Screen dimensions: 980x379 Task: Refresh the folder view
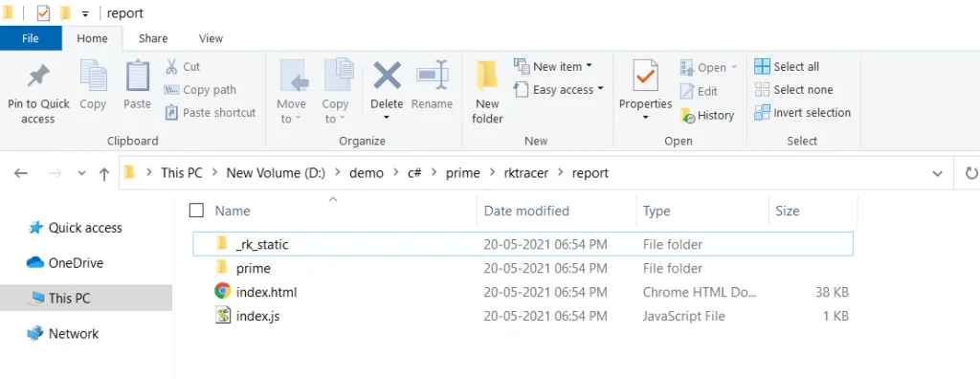click(970, 173)
